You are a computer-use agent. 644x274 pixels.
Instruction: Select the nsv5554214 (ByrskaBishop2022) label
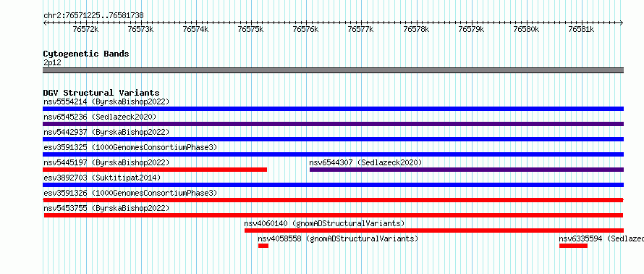point(106,101)
